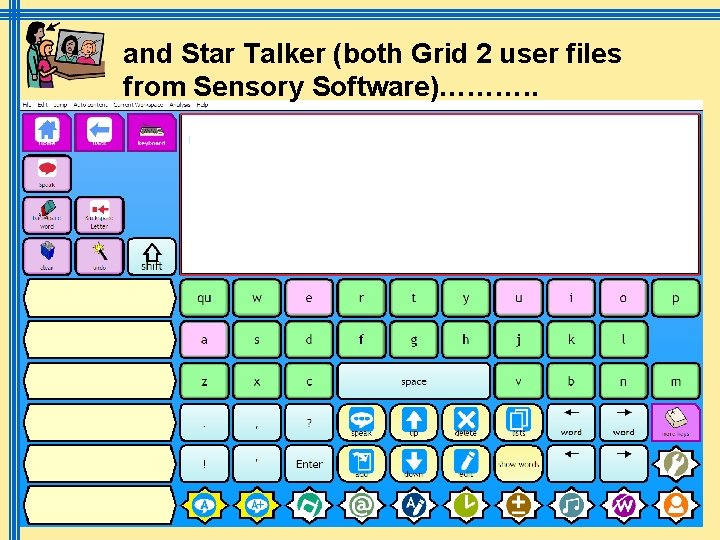720x540 pixels.
Task: Open the green phone message star icon
Action: 309,505
